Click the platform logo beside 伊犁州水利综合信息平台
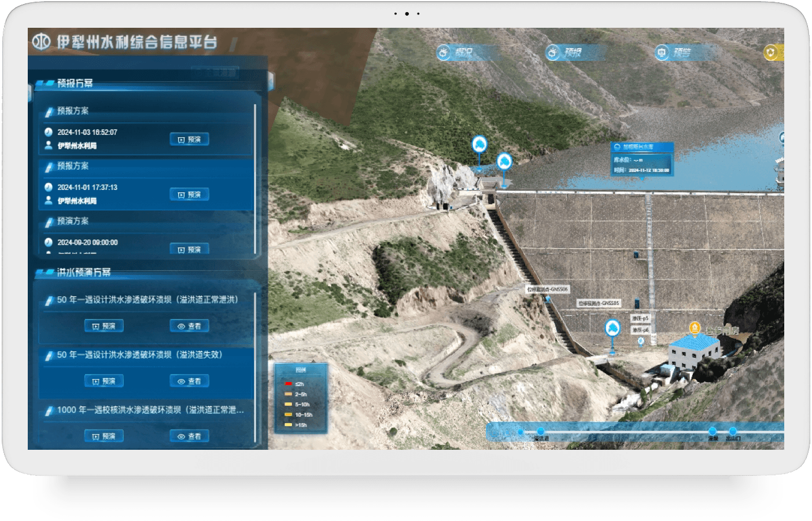Screen dimensions: 812x521 click(41, 42)
